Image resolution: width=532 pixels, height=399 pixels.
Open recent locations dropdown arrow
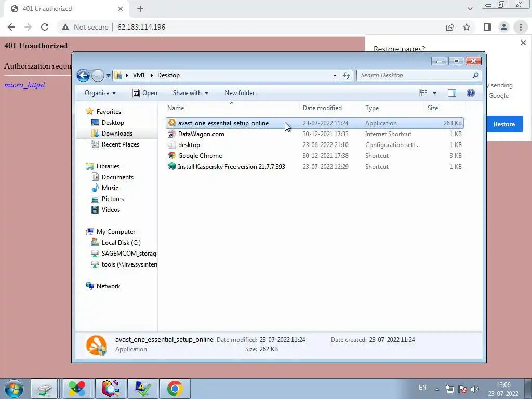(x=108, y=76)
